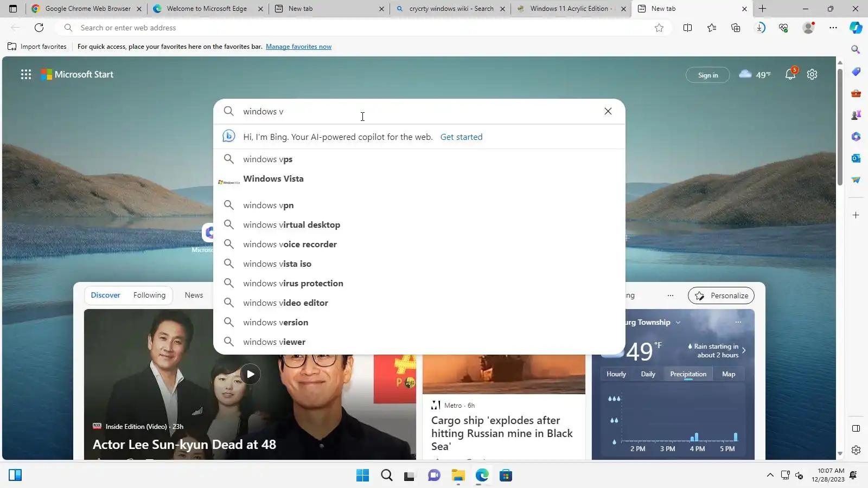Play the Lee Sun-kyun news video
Screen dimensions: 868x488
[250, 374]
